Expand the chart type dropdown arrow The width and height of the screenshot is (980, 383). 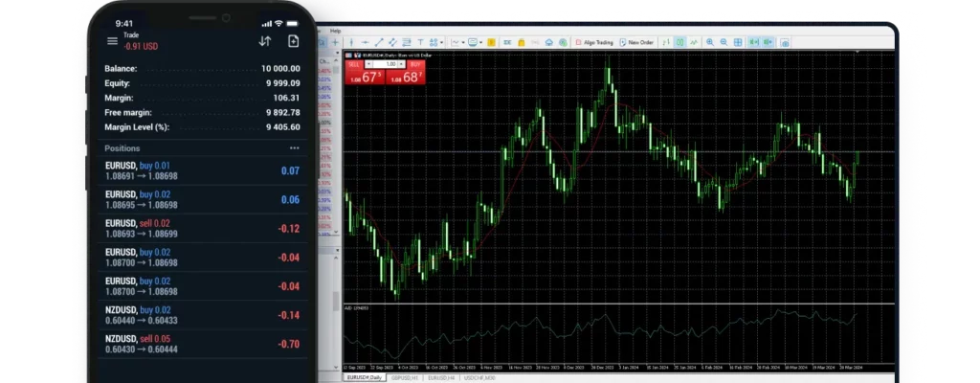pyautogui.click(x=464, y=42)
